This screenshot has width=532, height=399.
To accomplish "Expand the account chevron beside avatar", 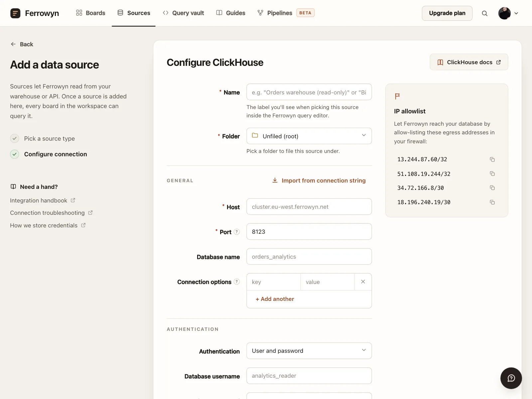I will coord(516,13).
